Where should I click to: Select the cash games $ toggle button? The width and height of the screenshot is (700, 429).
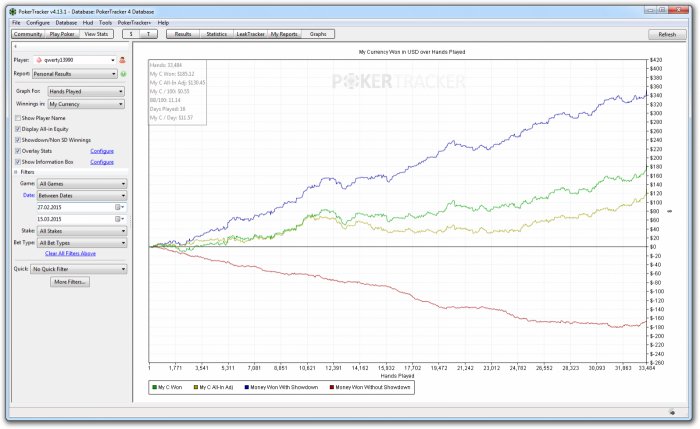131,34
